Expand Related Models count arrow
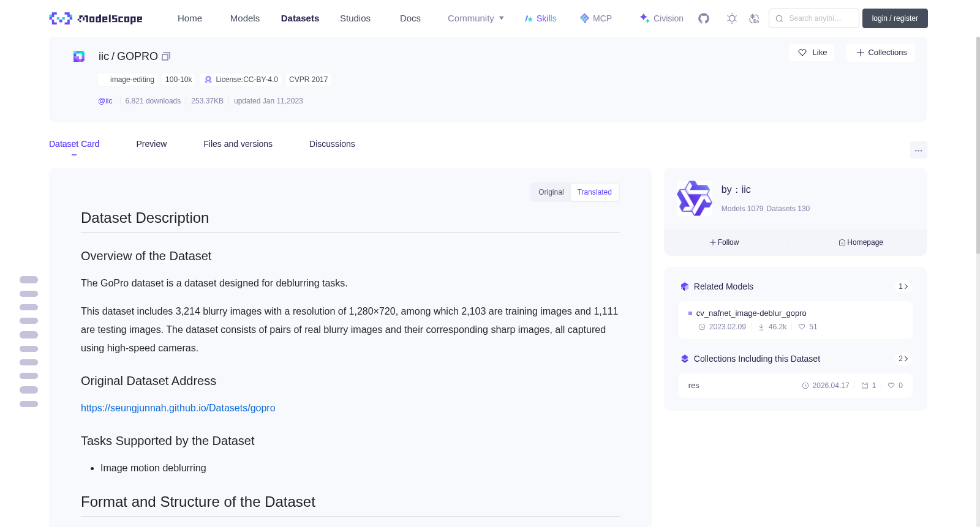The image size is (980, 527). click(903, 286)
